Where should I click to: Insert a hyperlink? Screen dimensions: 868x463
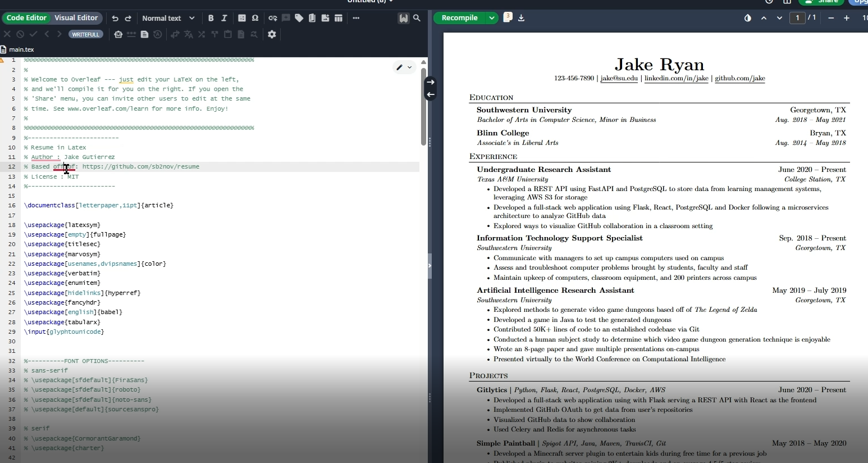(273, 18)
